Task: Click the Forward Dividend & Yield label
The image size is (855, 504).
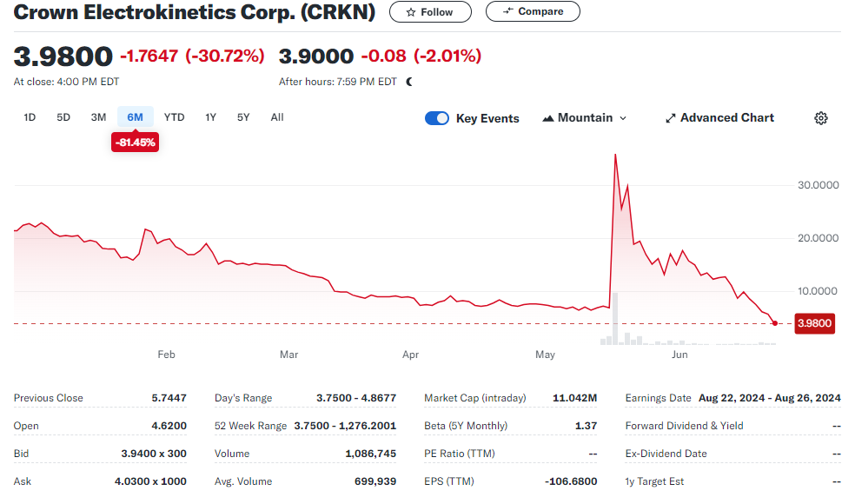Action: 685,426
